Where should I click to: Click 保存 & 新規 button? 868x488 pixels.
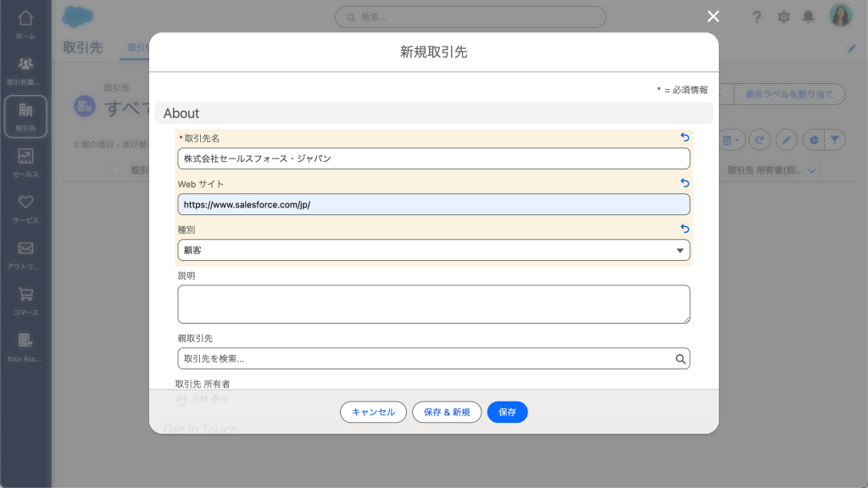pyautogui.click(x=447, y=413)
